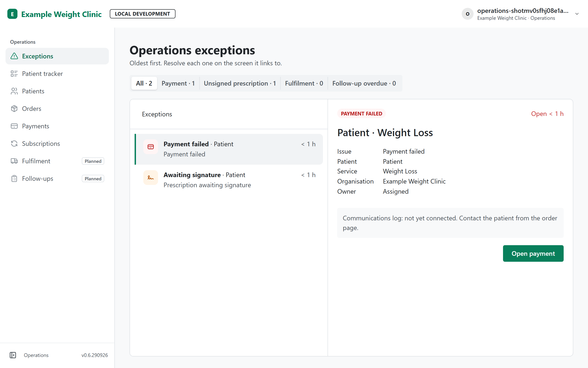The width and height of the screenshot is (588, 368).
Task: Click the Patients people icon
Action: coord(14,91)
